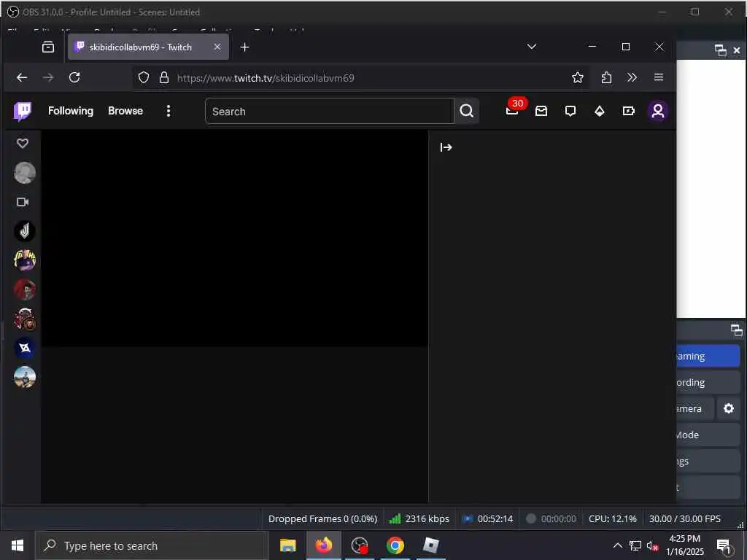The width and height of the screenshot is (747, 560).
Task: Click the 00:52:14 streaming timer
Action: click(x=488, y=518)
